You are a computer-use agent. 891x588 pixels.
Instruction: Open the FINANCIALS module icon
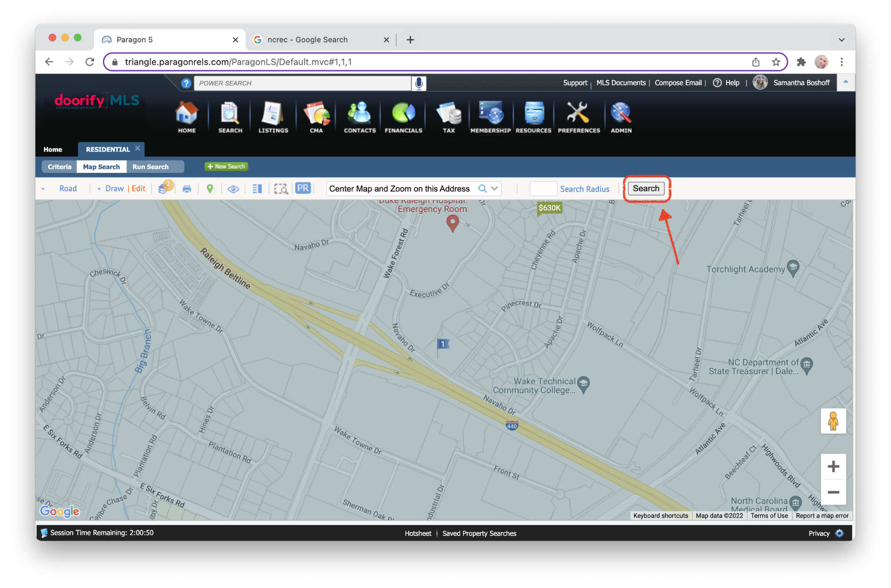[403, 117]
